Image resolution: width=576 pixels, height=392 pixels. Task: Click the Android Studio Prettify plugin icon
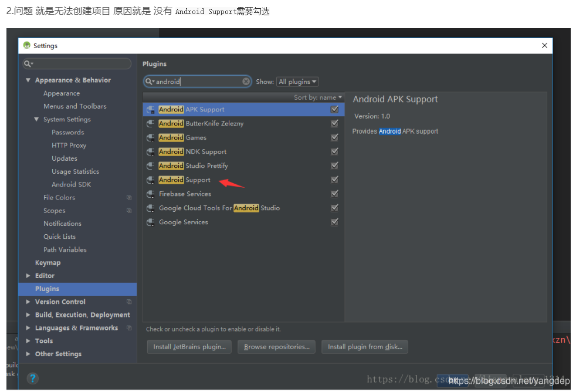[151, 165]
